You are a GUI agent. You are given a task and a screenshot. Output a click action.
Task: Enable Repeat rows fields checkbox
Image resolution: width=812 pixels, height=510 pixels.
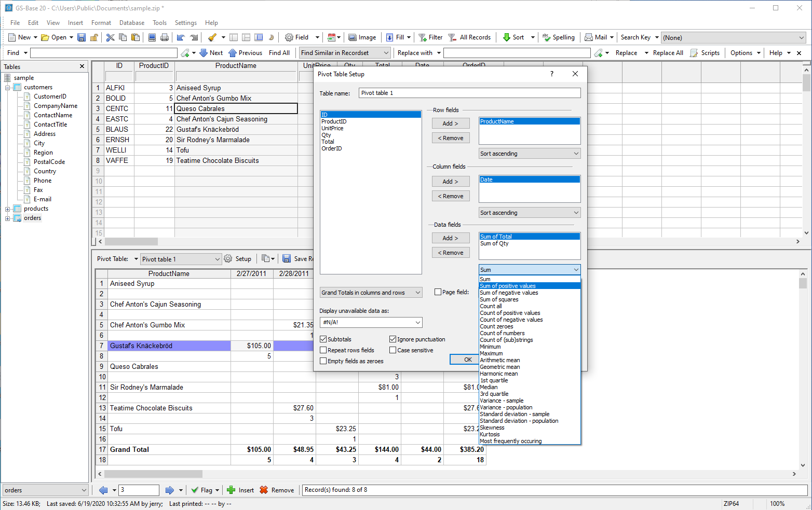click(x=323, y=350)
